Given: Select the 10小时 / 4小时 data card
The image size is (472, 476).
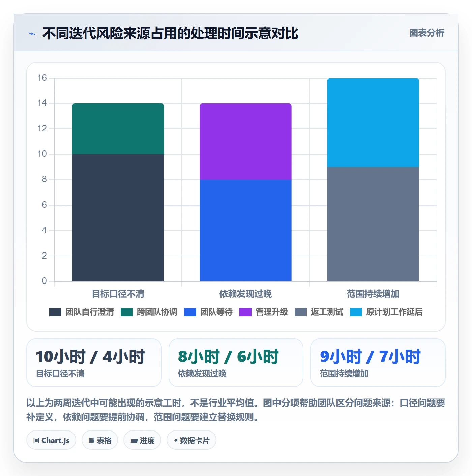Looking at the screenshot, I should click(94, 363).
